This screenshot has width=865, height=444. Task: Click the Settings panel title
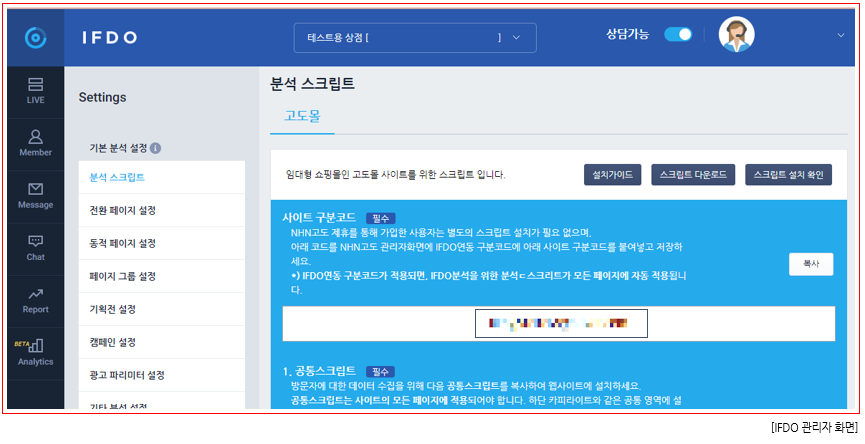103,98
